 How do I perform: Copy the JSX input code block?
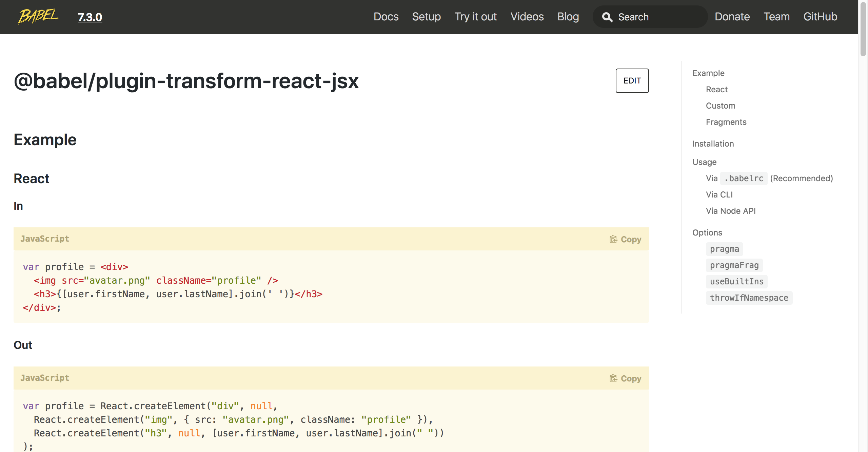tap(626, 239)
